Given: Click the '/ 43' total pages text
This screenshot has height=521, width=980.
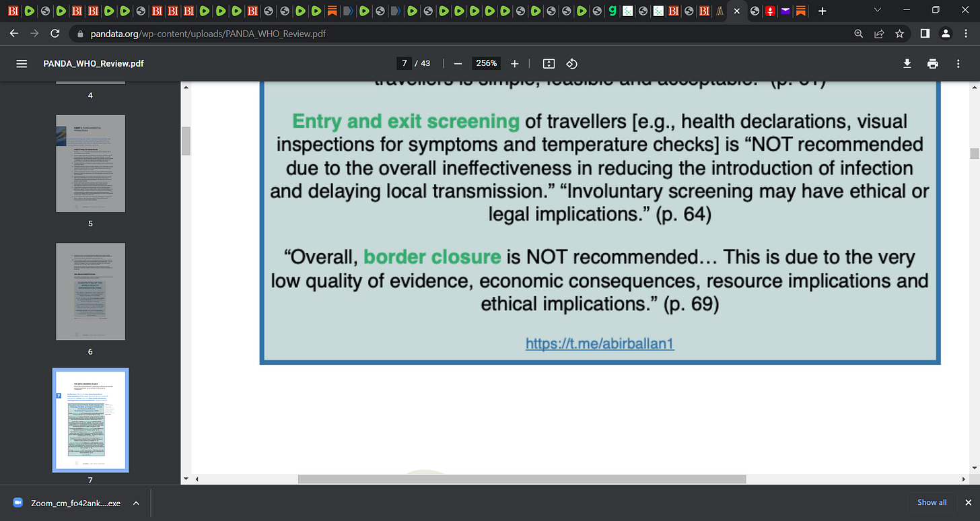Looking at the screenshot, I should (423, 63).
